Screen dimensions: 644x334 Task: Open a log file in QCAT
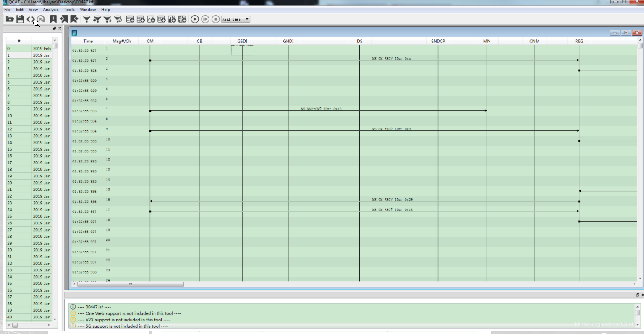9,19
